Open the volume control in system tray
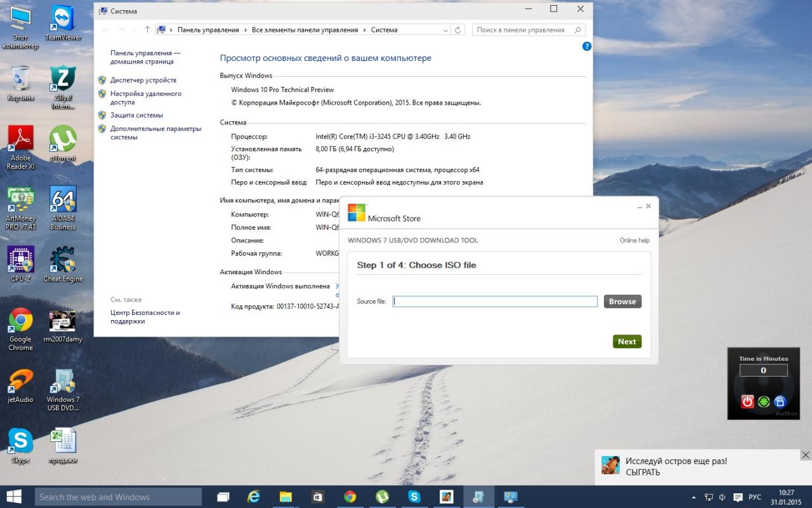The width and height of the screenshot is (812, 508). click(723, 497)
